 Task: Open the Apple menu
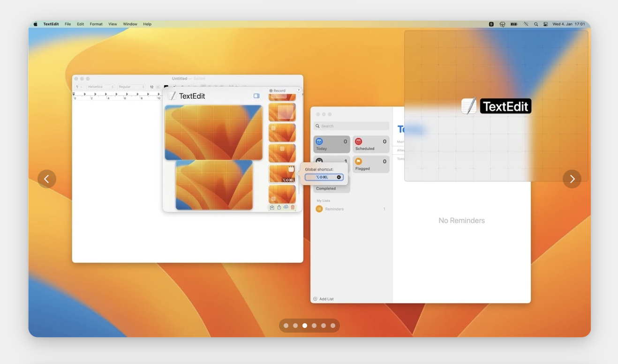click(x=36, y=24)
